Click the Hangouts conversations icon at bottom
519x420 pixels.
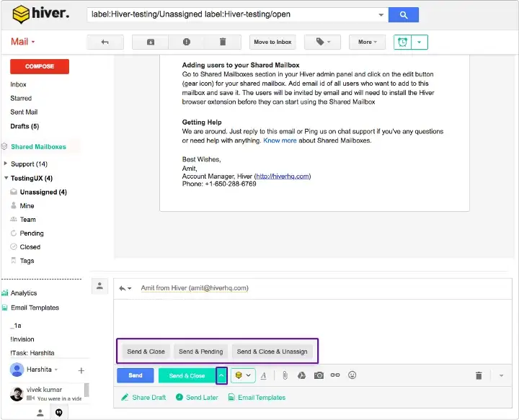coord(59,412)
